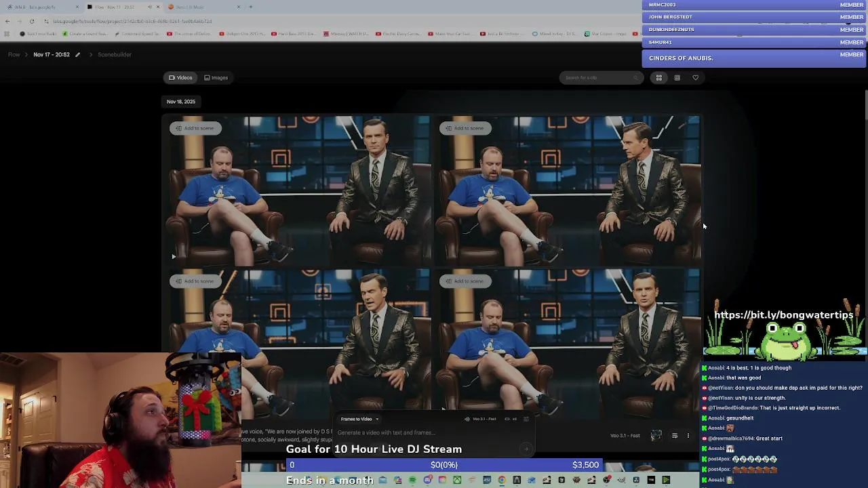Open the Flow breadcrumb link
Viewport: 868px width, 488px height.
click(14, 54)
